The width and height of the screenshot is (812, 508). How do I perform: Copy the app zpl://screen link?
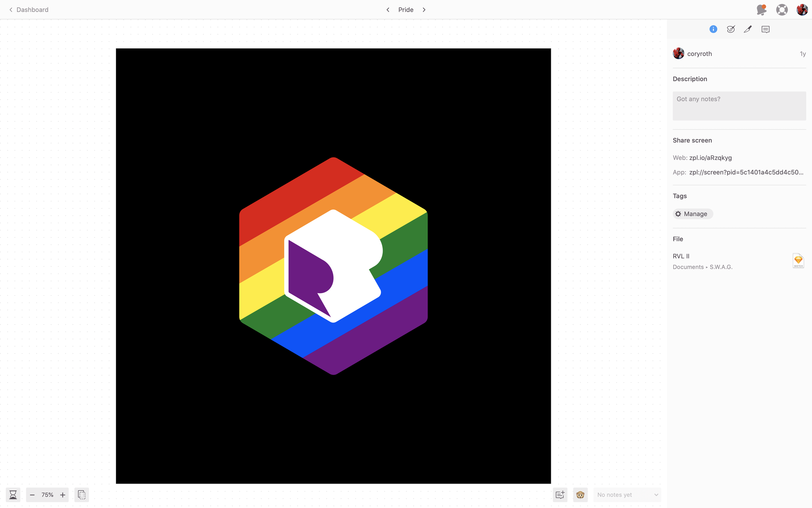pyautogui.click(x=746, y=172)
